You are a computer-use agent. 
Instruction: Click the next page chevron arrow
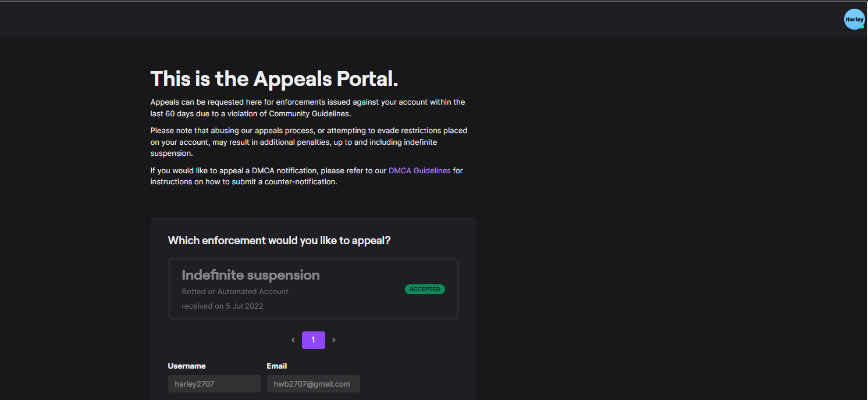[334, 340]
